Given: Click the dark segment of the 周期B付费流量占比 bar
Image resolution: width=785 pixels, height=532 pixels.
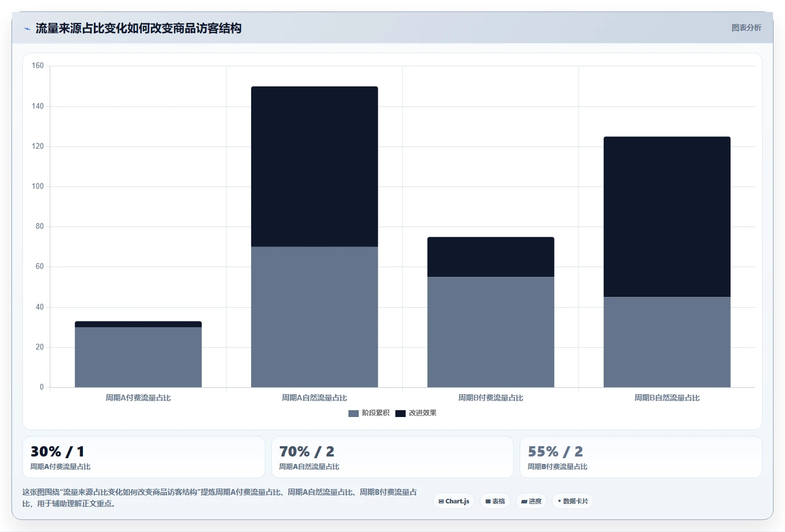Looking at the screenshot, I should (491, 257).
